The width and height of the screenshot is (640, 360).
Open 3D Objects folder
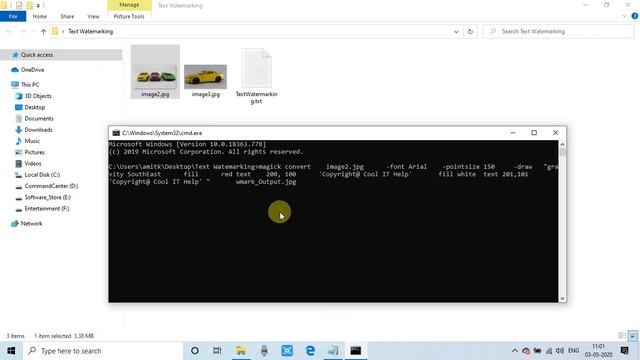pos(38,96)
